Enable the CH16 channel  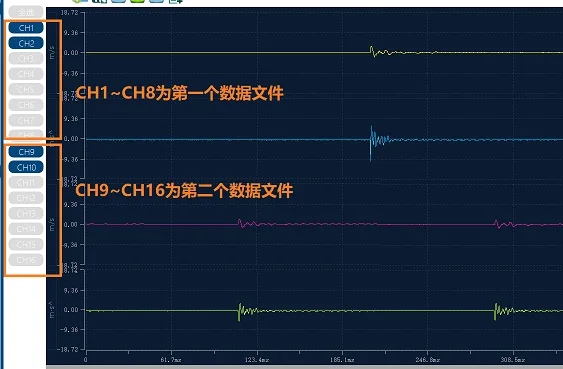[26, 260]
